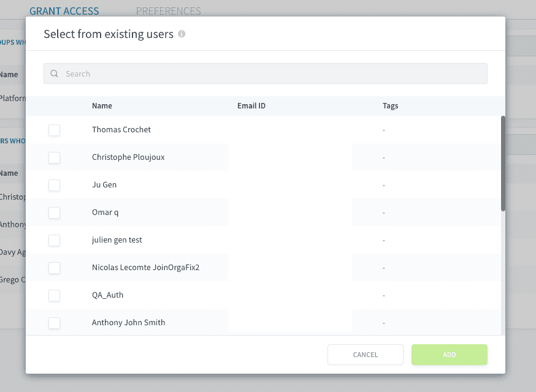
Task: Tick Nicolas Lecomte JoinOrgaFix2 checkbox
Action: point(55,268)
